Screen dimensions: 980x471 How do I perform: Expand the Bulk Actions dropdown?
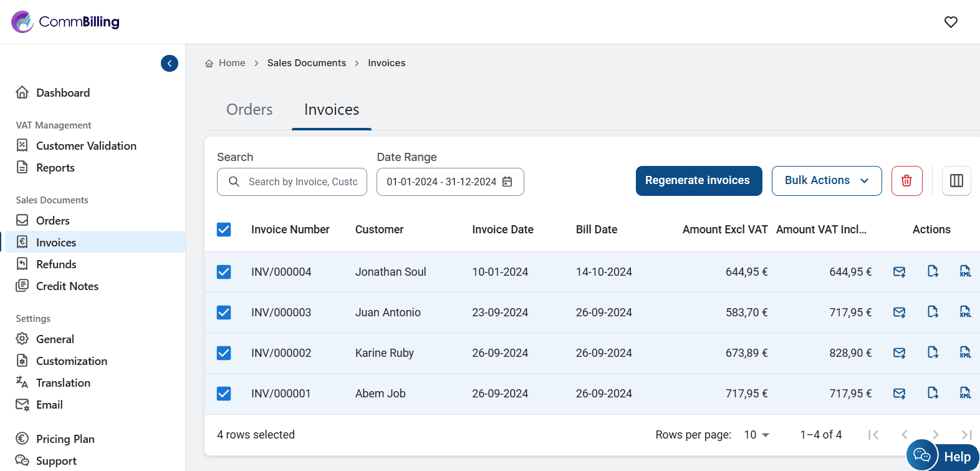(826, 181)
